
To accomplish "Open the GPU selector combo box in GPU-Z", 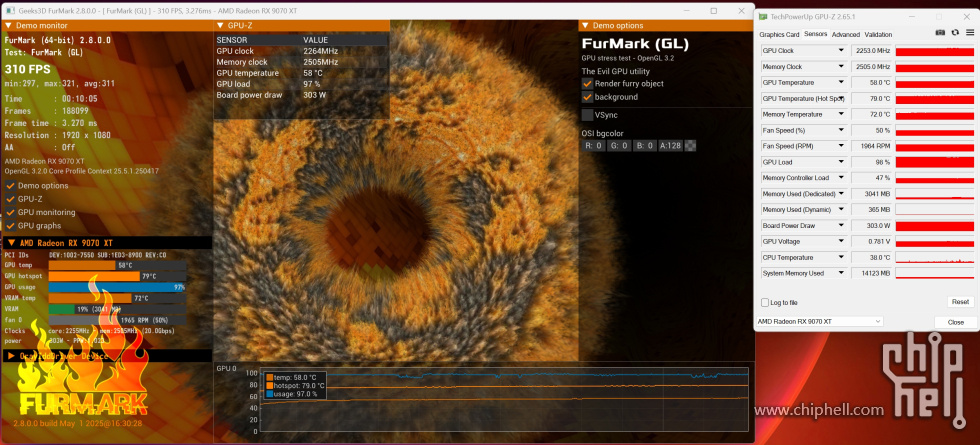I will coord(819,321).
